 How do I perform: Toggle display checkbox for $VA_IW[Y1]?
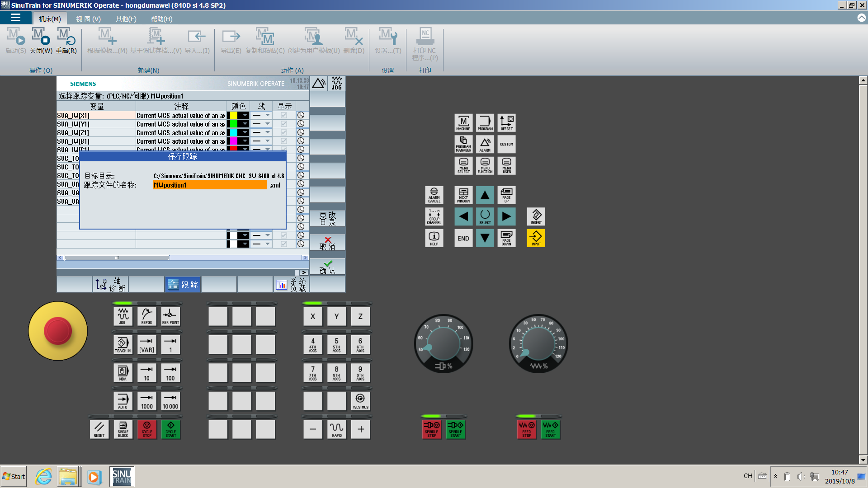point(283,124)
